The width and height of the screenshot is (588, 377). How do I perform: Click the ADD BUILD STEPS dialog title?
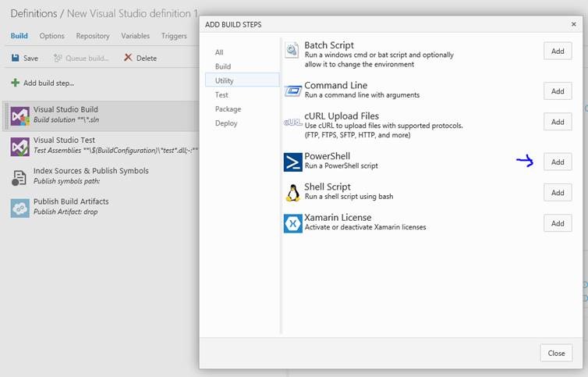pos(233,24)
